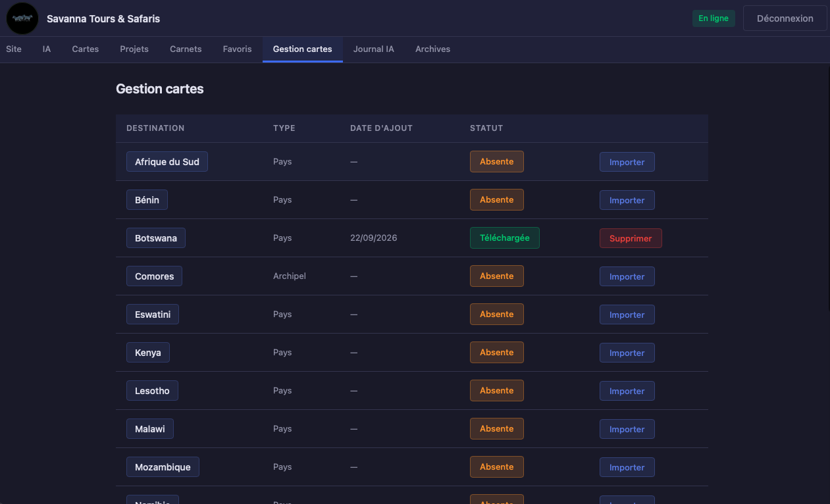Open the Journal IA tab

[374, 49]
